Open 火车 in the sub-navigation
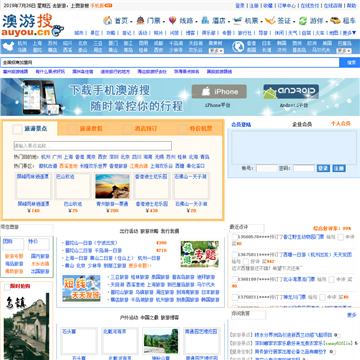The image size is (360, 360). coord(320,33)
